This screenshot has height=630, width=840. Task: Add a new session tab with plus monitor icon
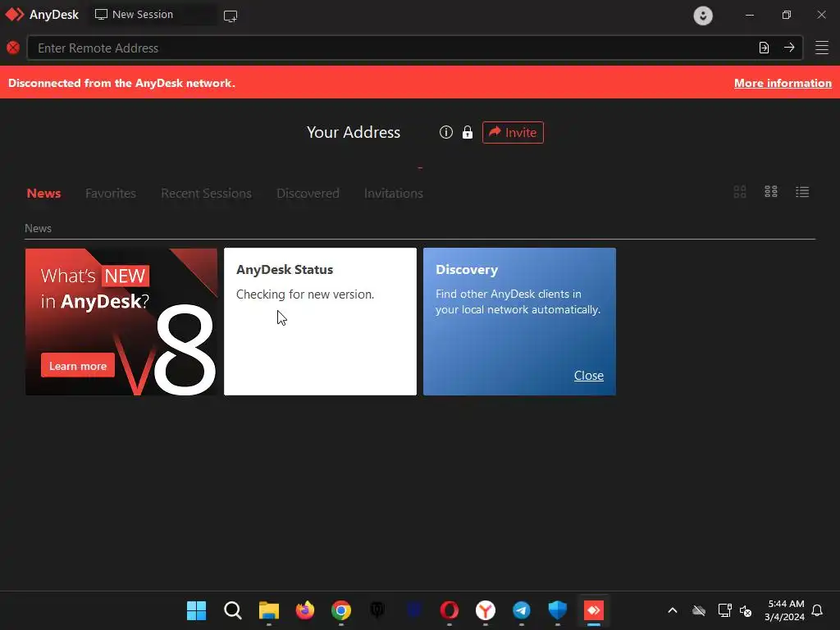[231, 16]
